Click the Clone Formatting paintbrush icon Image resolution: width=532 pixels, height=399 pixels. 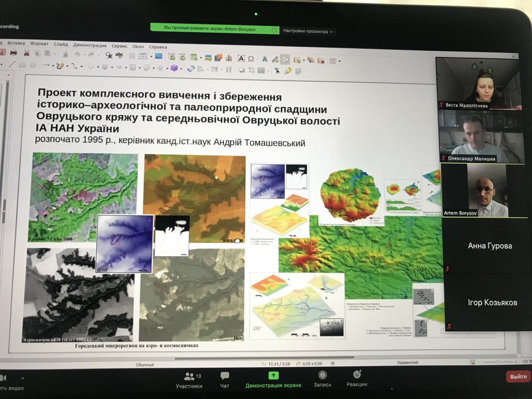tap(65, 54)
